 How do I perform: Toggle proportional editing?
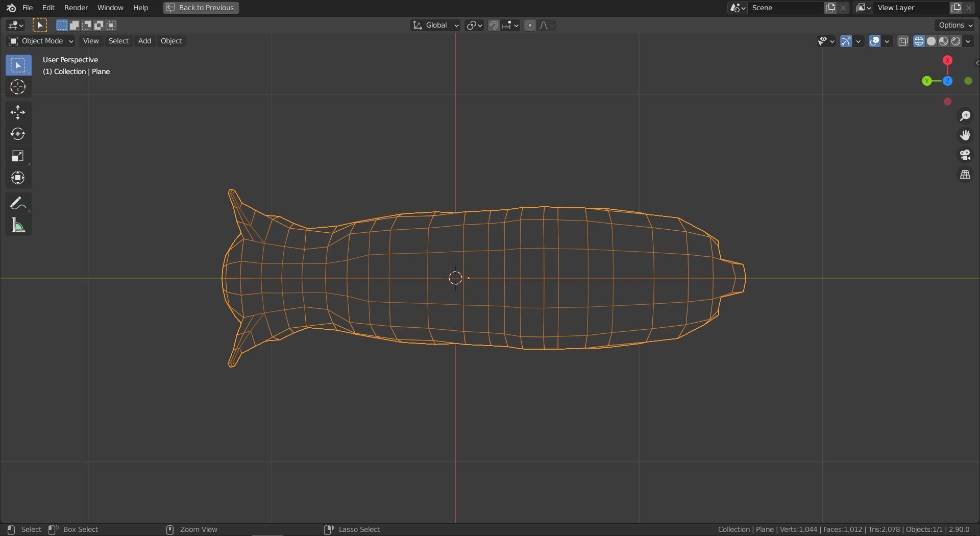[x=530, y=26]
